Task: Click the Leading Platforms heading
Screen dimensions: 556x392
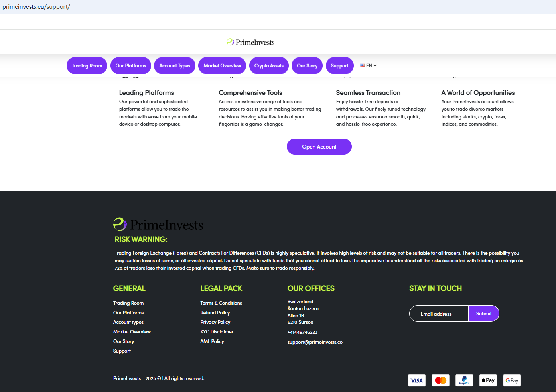Action: (x=146, y=93)
